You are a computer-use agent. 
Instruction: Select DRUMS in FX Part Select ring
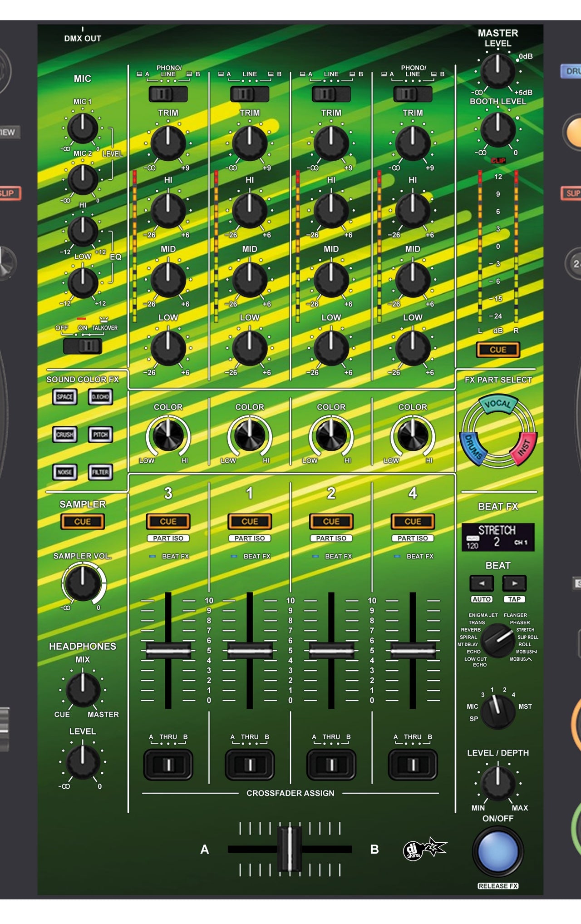[x=473, y=449]
